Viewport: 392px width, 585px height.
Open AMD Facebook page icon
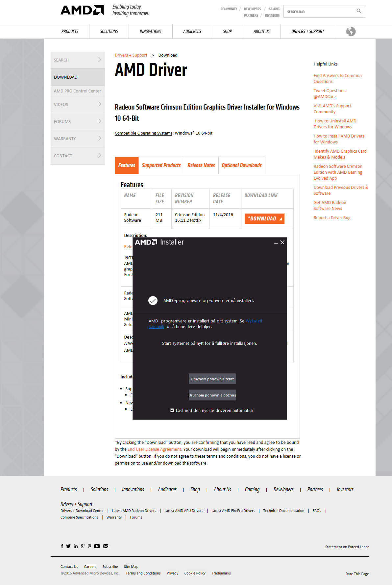coord(62,546)
